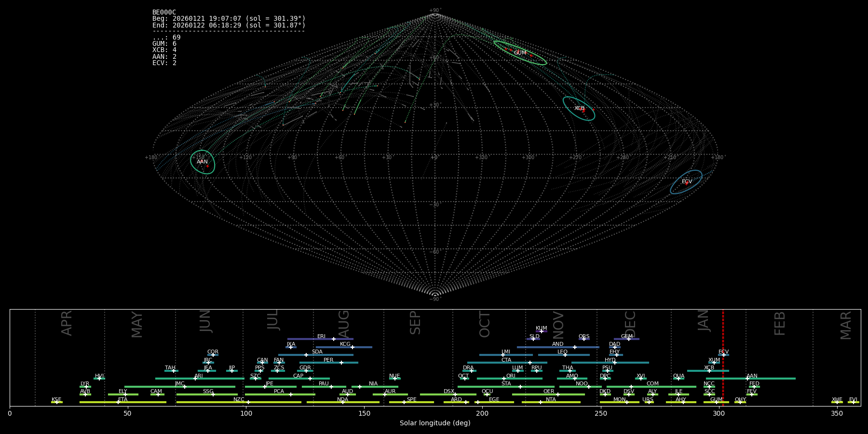Select the KSE shower label in the timeline
Image resolution: width=868 pixels, height=434 pixels.
pos(56,400)
